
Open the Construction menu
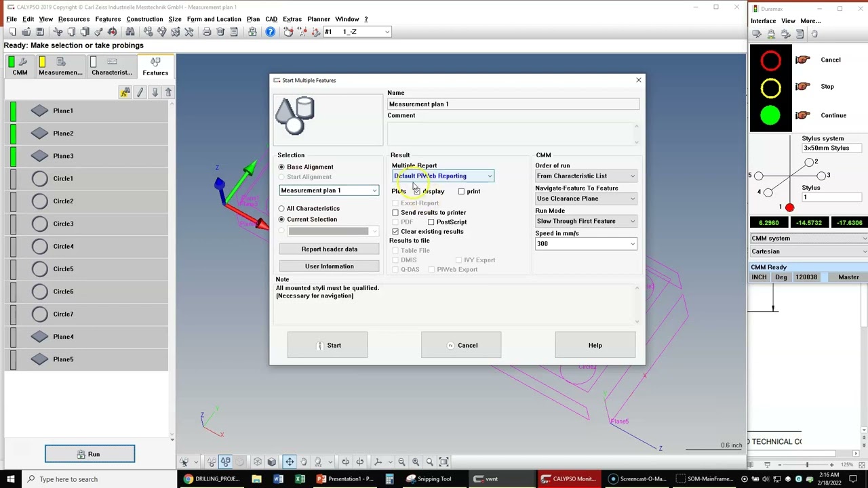coord(144,19)
